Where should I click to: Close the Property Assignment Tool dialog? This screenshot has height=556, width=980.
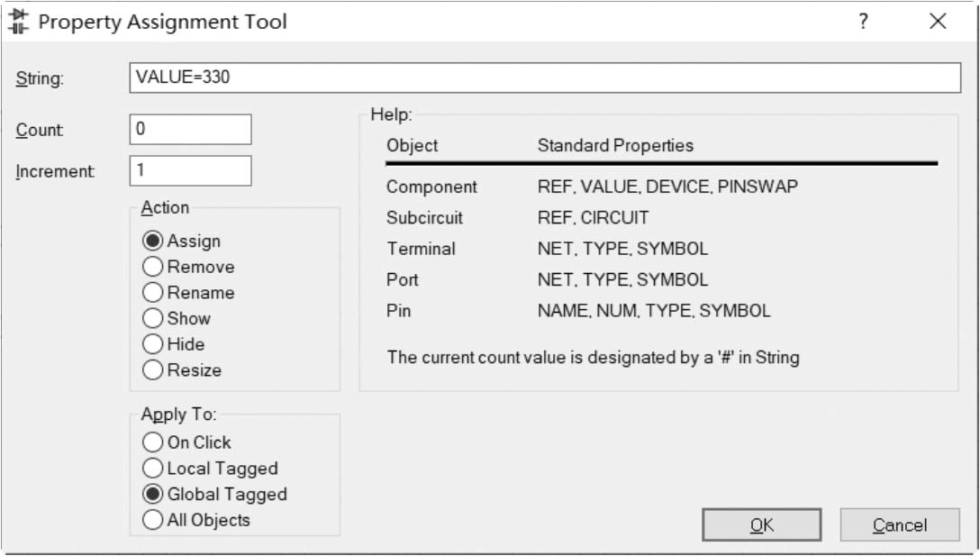click(x=938, y=22)
